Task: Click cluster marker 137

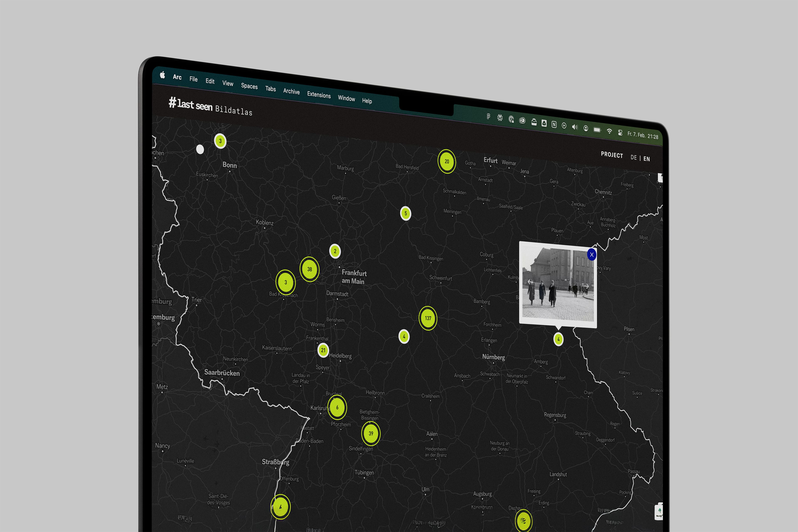Action: point(428,318)
